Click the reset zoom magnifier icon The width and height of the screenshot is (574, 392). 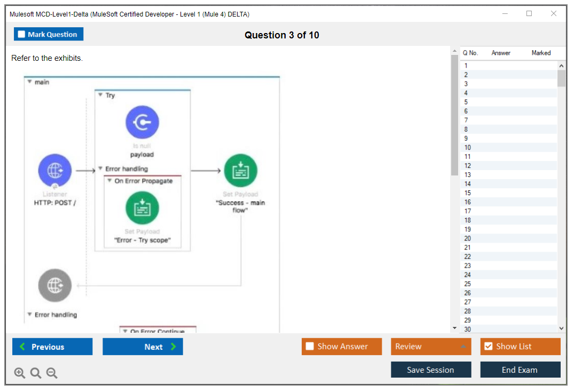pyautogui.click(x=36, y=373)
